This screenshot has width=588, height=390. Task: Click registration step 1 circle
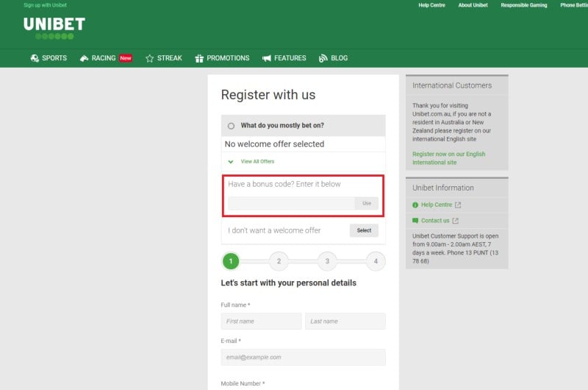pos(231,261)
